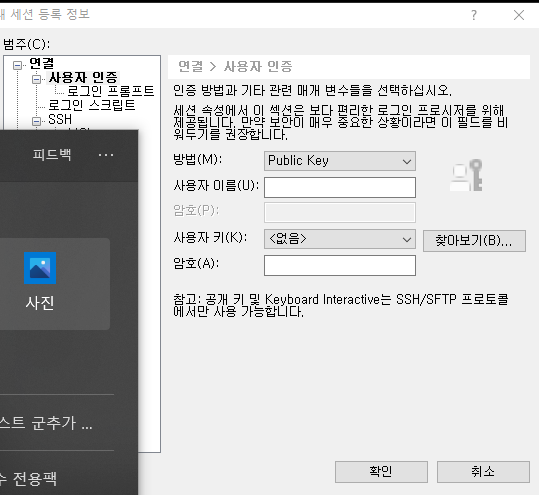Click the user key icon beside method
This screenshot has height=495, width=539.
point(466,175)
